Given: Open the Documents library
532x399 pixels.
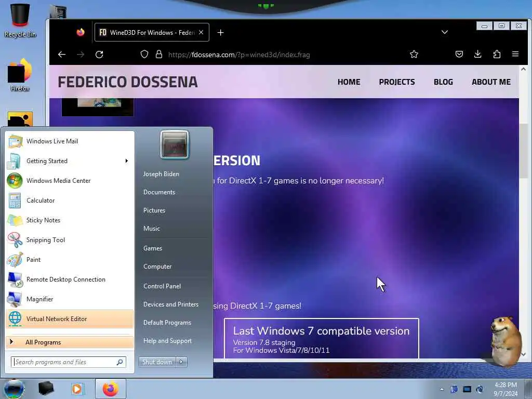Looking at the screenshot, I should click(159, 192).
